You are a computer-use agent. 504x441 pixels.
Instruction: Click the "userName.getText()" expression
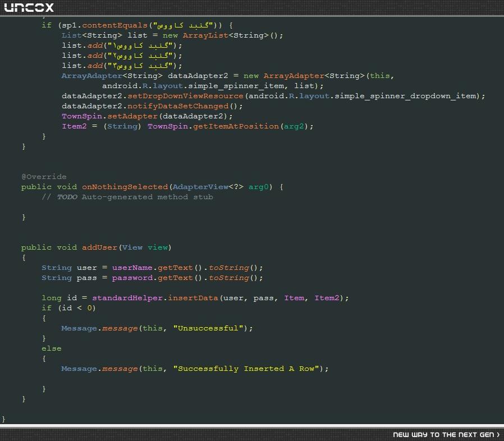(x=157, y=268)
